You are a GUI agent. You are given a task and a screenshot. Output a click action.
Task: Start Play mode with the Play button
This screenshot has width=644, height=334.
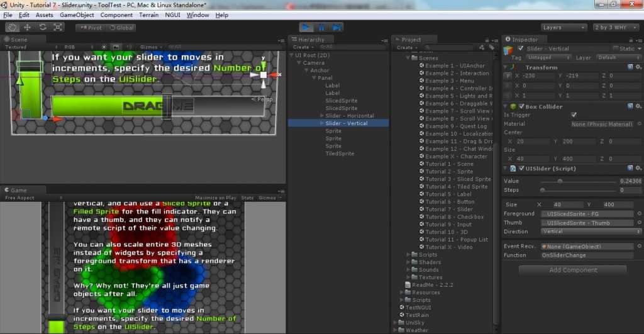[x=306, y=28]
